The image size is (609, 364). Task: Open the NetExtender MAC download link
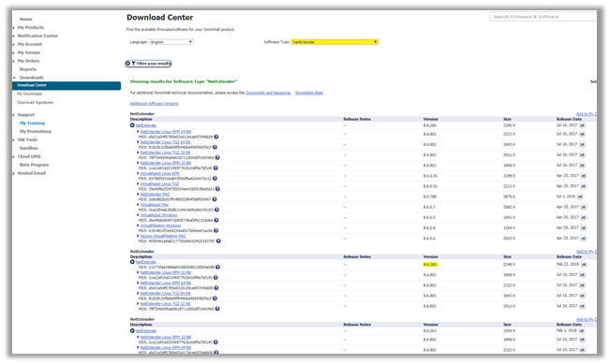point(155,194)
